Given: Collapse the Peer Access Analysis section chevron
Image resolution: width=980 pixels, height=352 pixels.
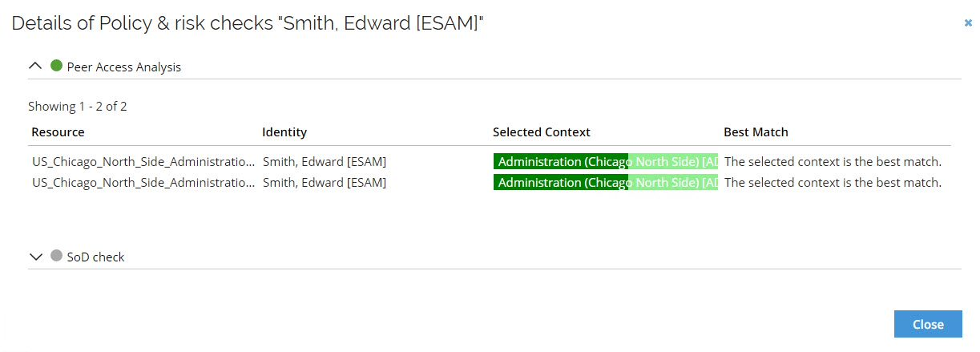Looking at the screenshot, I should pyautogui.click(x=34, y=67).
